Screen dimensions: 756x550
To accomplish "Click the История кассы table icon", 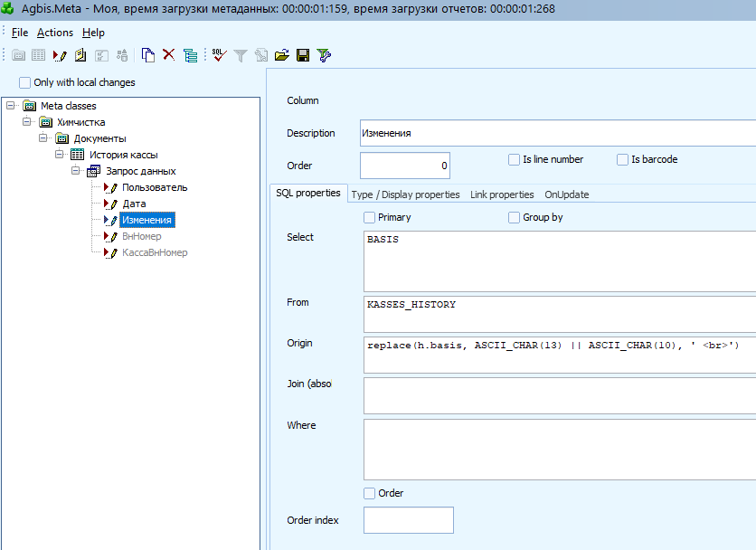I will (x=77, y=155).
